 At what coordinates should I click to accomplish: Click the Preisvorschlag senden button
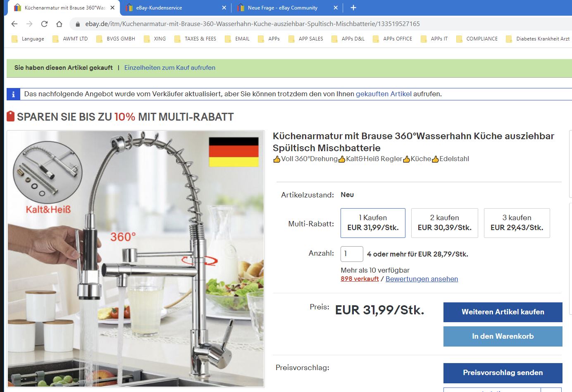click(x=503, y=373)
